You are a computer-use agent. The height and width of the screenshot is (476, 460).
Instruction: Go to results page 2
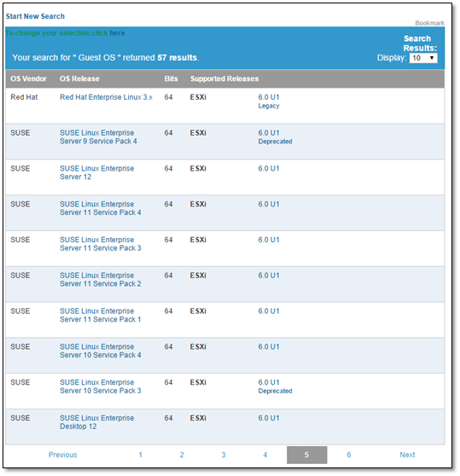(182, 455)
